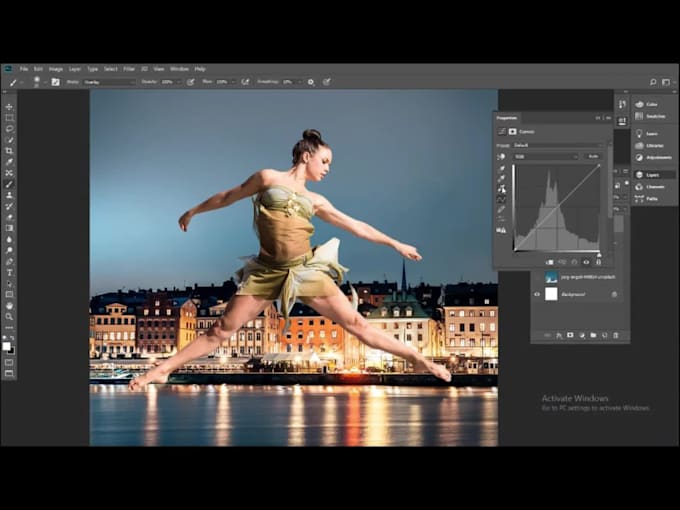This screenshot has height=510, width=680.
Task: Select the History Brush tool
Action: tap(9, 206)
